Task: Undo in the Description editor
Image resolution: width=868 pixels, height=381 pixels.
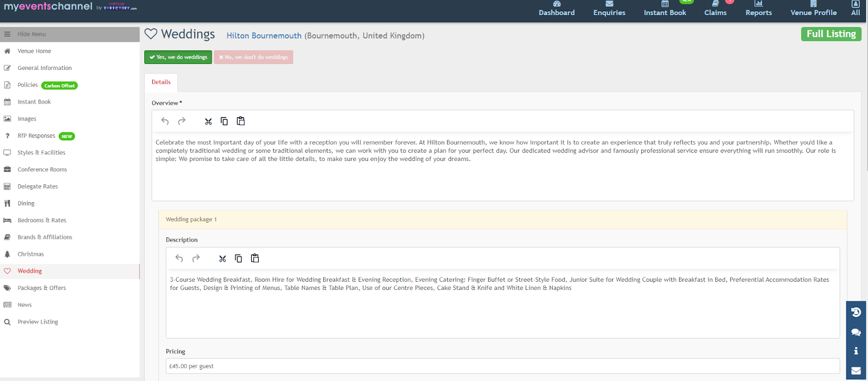Action: pyautogui.click(x=179, y=259)
